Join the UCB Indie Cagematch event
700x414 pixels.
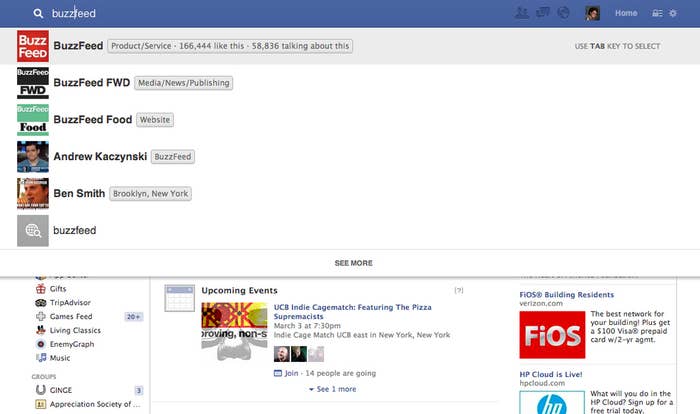[291, 373]
